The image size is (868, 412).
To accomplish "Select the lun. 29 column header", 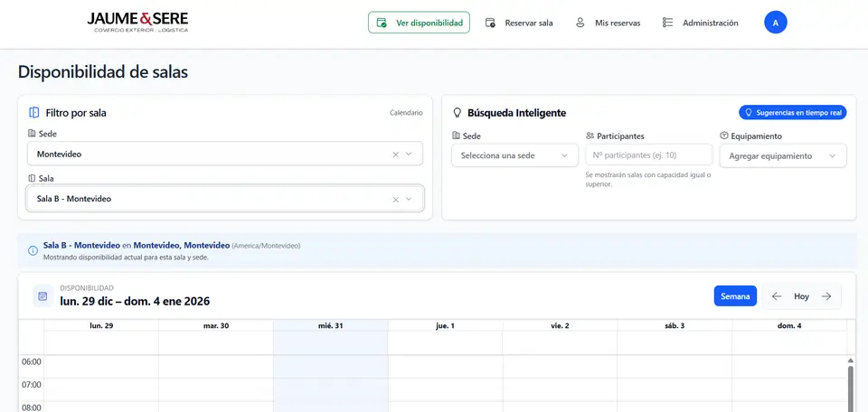I will pyautogui.click(x=101, y=326).
